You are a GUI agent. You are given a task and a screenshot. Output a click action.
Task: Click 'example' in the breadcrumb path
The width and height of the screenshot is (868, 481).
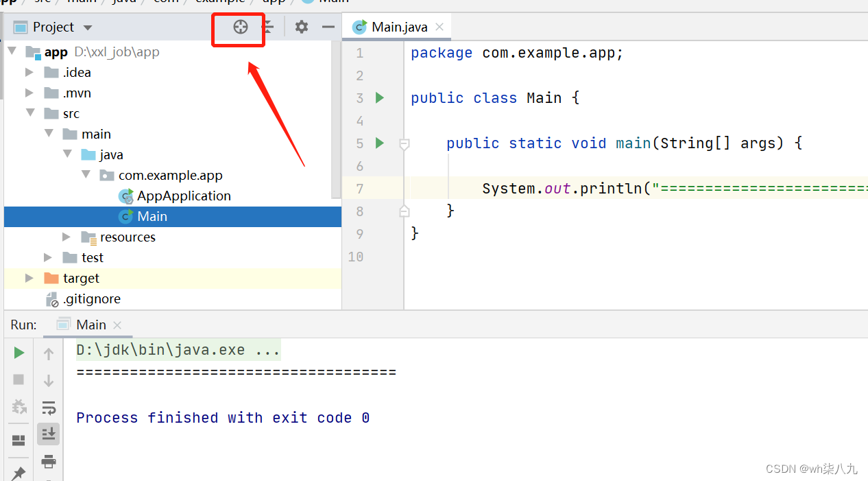(220, 1)
